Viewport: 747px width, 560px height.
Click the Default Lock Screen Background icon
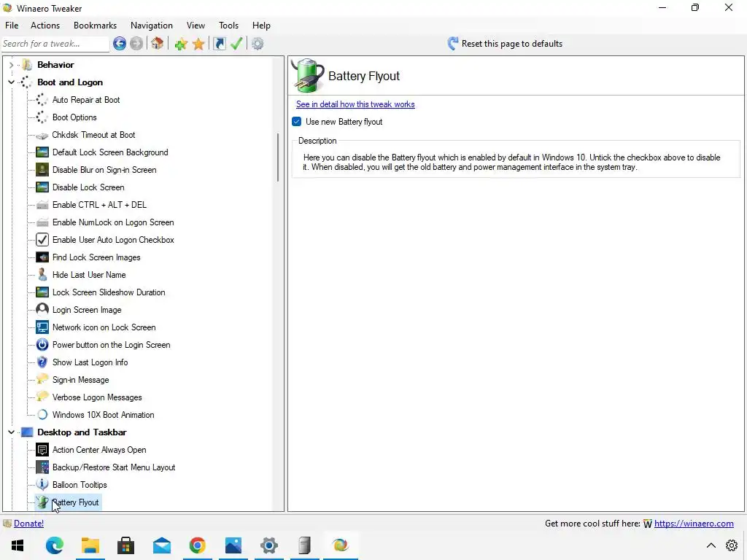pos(42,152)
